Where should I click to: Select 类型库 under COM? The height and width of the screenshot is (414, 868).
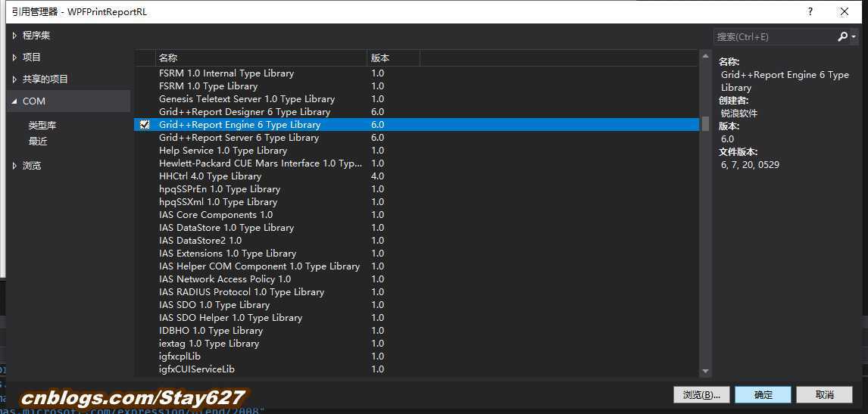click(42, 126)
